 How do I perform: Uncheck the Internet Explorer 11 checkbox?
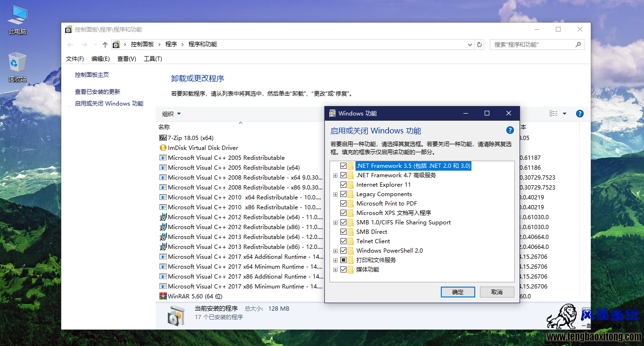click(x=343, y=185)
